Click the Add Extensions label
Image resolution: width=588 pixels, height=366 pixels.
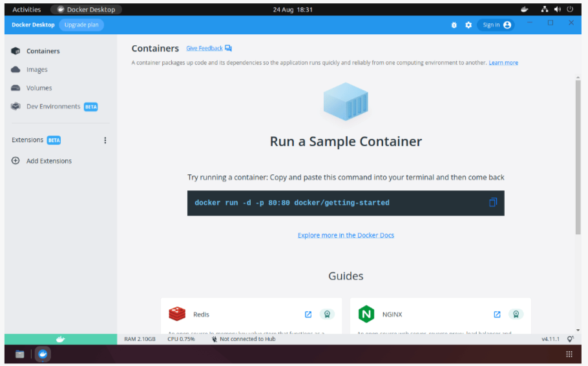[x=48, y=161]
